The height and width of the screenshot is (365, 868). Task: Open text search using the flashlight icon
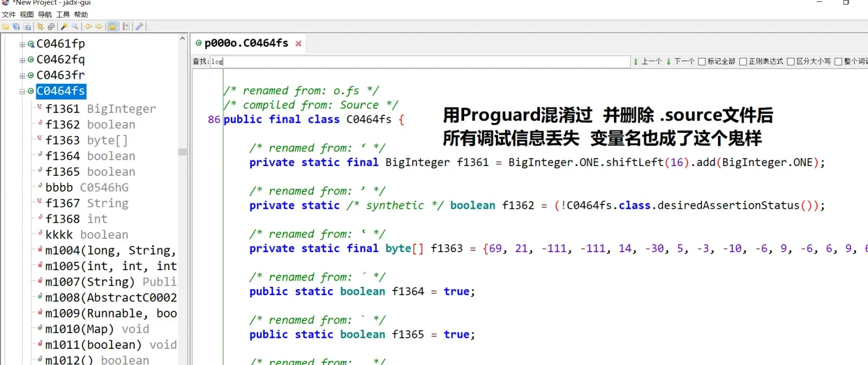pyautogui.click(x=64, y=26)
